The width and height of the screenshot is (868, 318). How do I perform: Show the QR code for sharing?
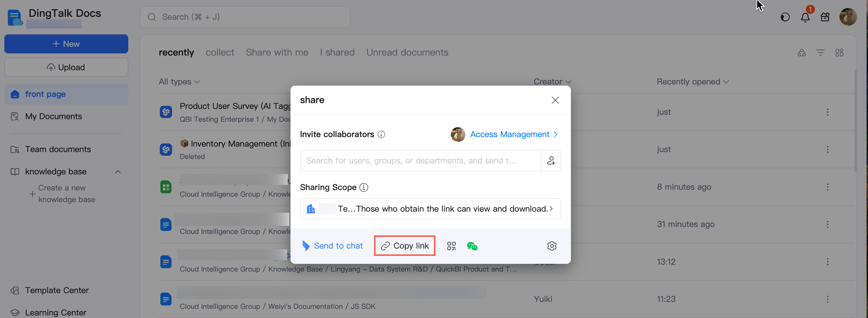(x=452, y=246)
